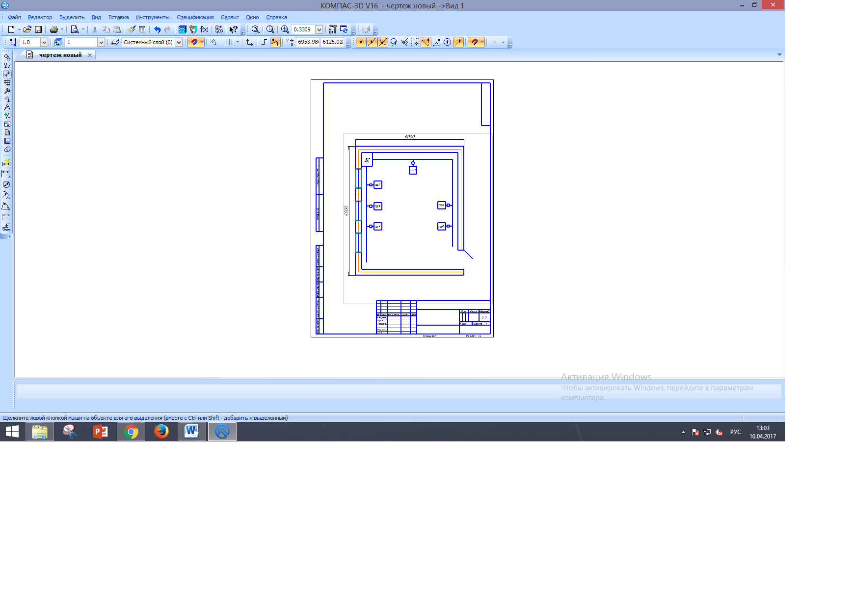This screenshot has width=853, height=616.
Task: Click the Save diskette icon
Action: [x=38, y=29]
